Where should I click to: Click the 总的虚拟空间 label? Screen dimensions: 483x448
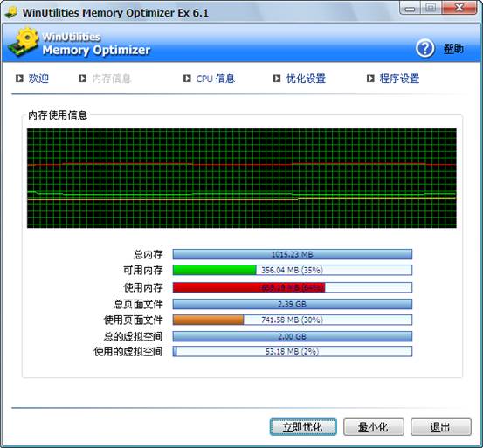pyautogui.click(x=134, y=336)
